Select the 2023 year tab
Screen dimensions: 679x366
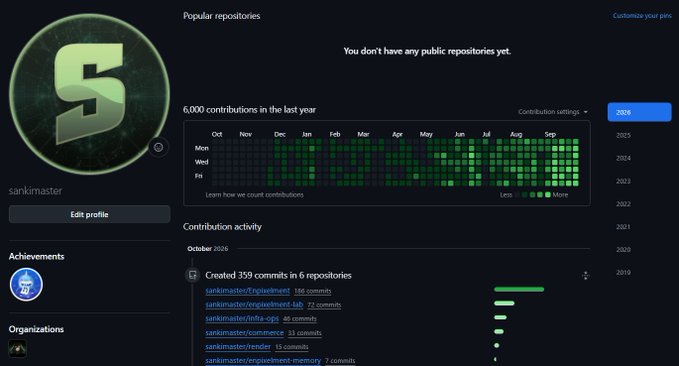pyautogui.click(x=623, y=181)
